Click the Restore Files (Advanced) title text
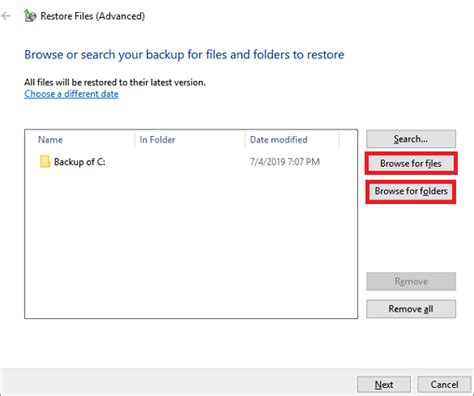Viewport: 474px width, 396px height. point(93,16)
